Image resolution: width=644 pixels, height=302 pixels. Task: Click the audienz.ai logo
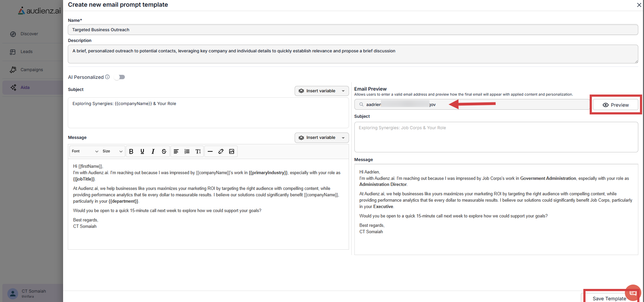(39, 11)
